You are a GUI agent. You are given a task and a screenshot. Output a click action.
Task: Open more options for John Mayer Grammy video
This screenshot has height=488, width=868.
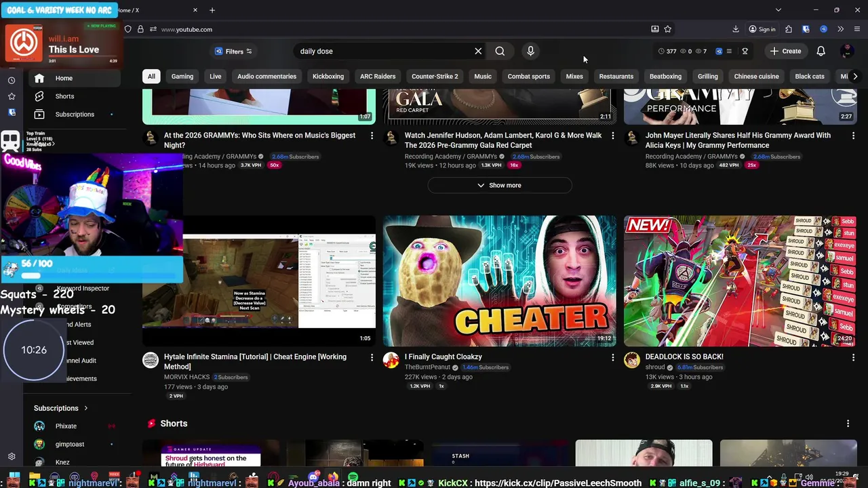tap(853, 136)
